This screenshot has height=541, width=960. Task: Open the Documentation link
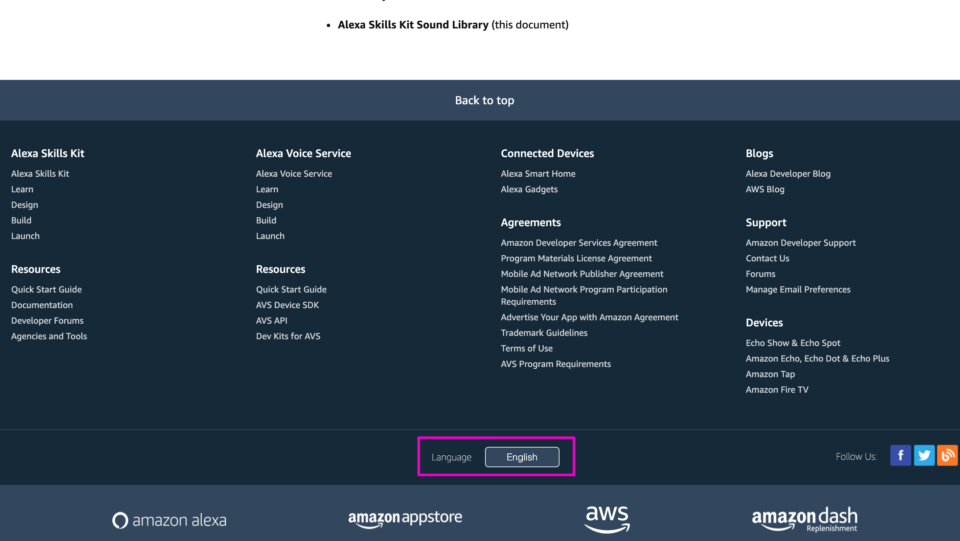[42, 305]
